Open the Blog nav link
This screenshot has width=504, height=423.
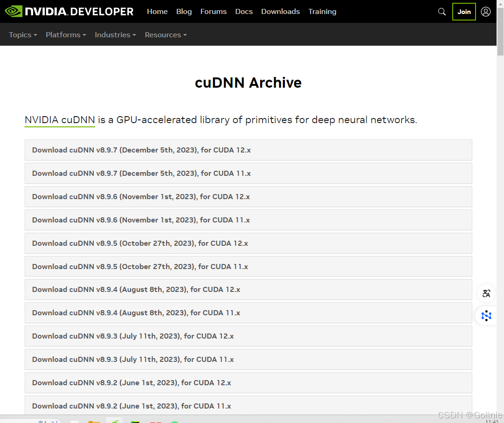(184, 12)
